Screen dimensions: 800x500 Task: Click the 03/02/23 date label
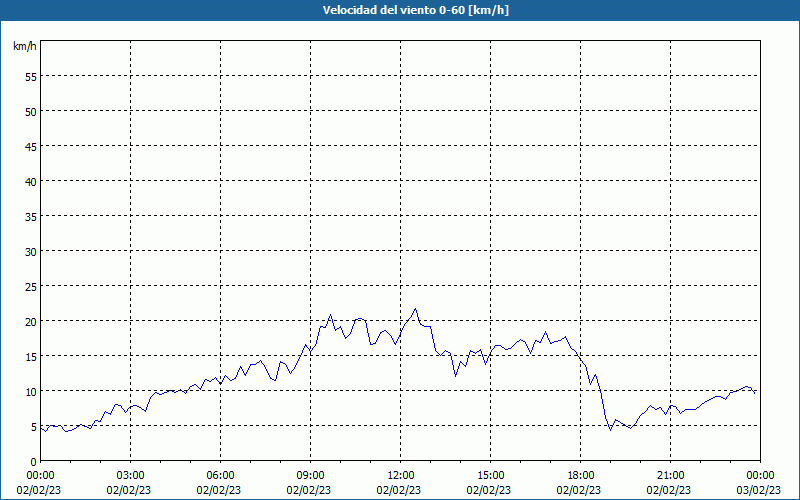pyautogui.click(x=759, y=490)
